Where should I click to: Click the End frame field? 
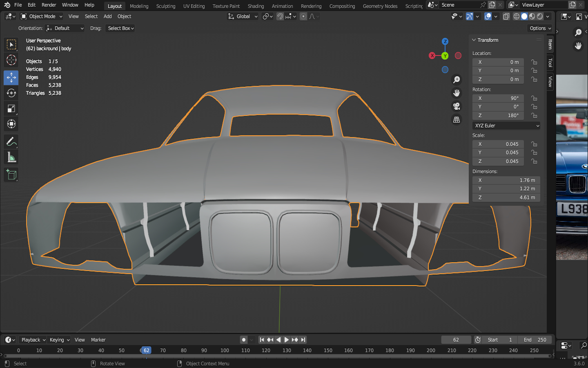click(x=535, y=340)
